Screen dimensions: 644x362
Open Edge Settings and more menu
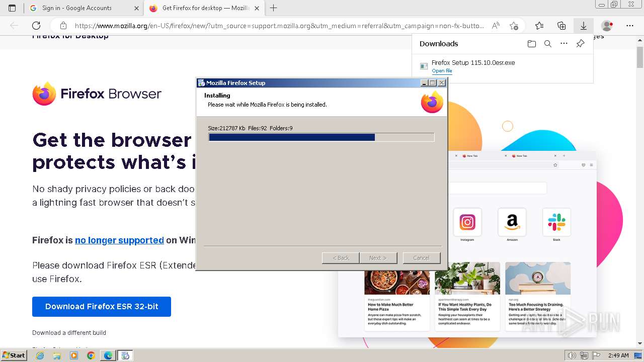point(630,26)
